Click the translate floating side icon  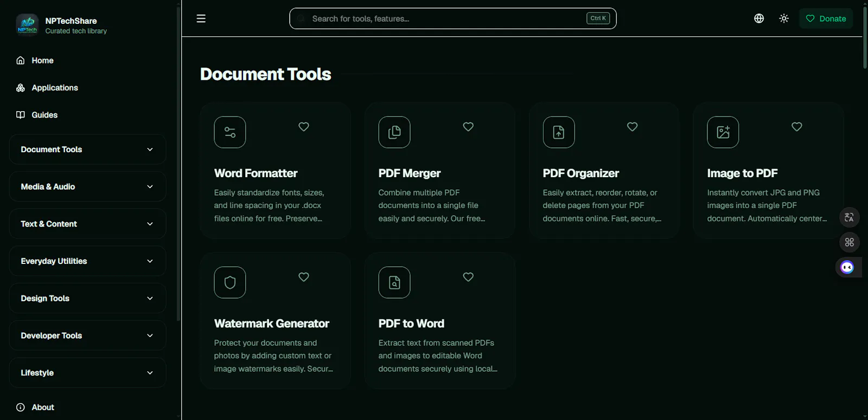850,217
